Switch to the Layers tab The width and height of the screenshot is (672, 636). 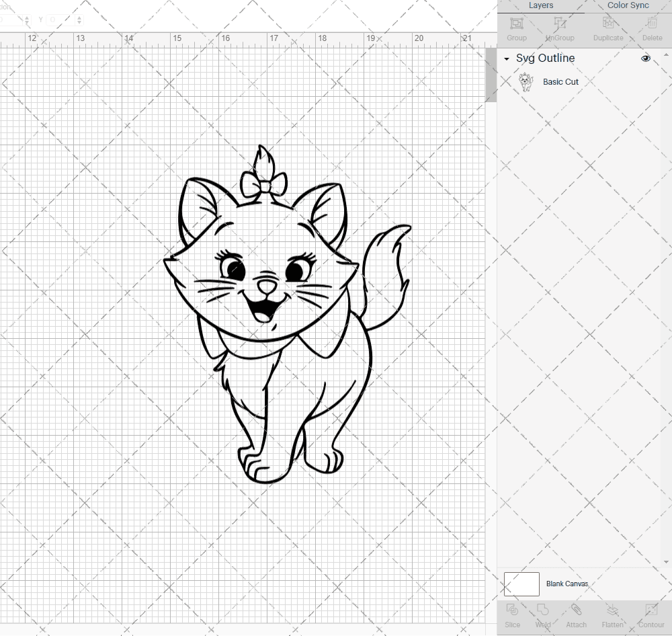point(541,5)
